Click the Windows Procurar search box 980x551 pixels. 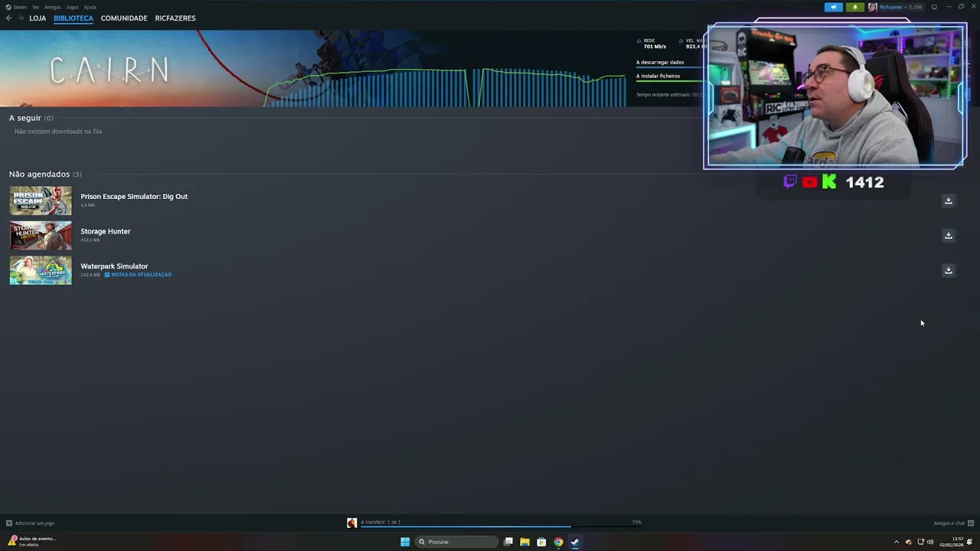[x=456, y=542]
